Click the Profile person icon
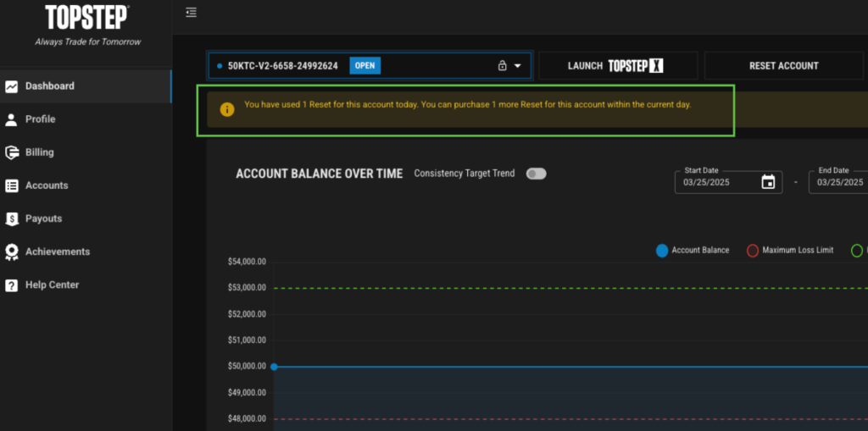The image size is (868, 431). (x=12, y=119)
